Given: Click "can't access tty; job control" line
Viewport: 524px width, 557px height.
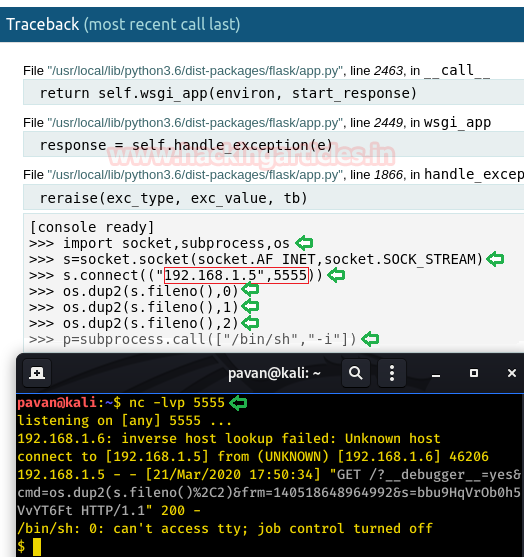Looking at the screenshot, I should tap(225, 529).
